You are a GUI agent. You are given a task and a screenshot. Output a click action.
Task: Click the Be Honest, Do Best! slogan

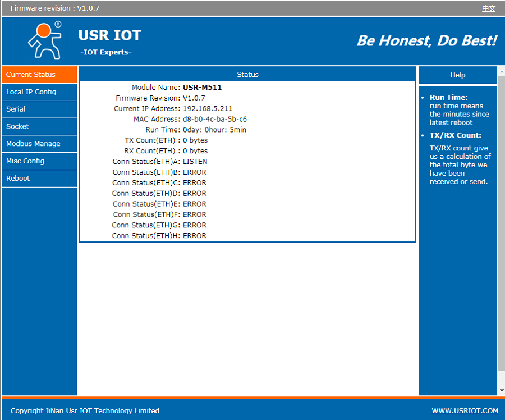[x=427, y=41]
